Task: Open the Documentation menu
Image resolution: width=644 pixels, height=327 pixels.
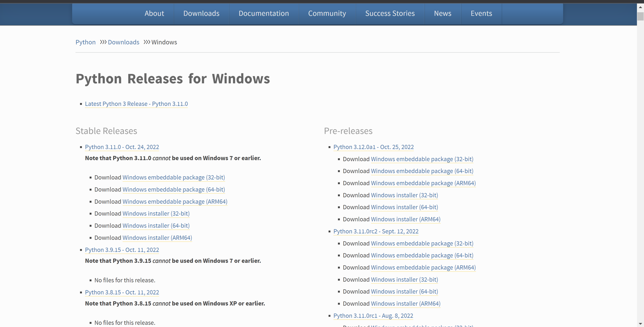Action: (x=264, y=13)
